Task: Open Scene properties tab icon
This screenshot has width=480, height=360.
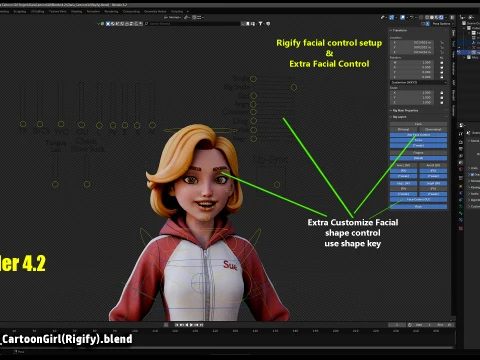Action: tap(461, 162)
